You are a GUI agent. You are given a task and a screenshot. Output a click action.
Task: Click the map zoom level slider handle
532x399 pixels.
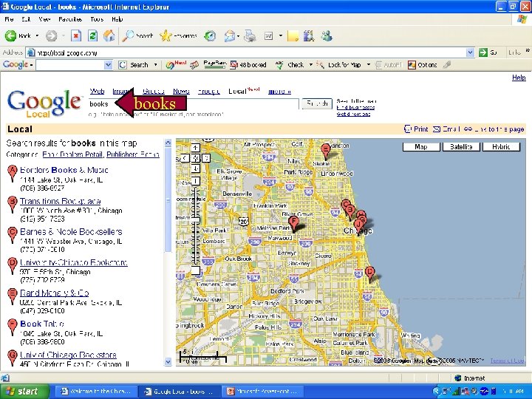point(195,220)
